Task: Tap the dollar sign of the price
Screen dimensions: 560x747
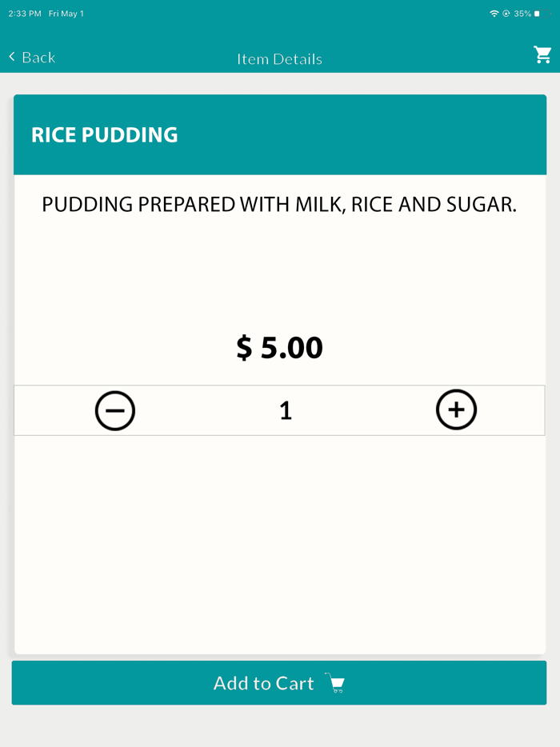Action: point(244,348)
